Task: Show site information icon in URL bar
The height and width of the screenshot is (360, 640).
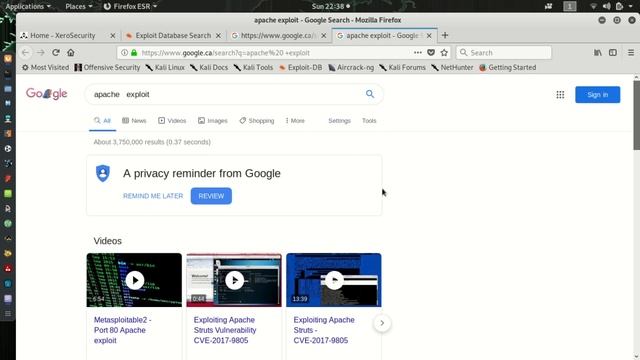Action: tap(124, 52)
